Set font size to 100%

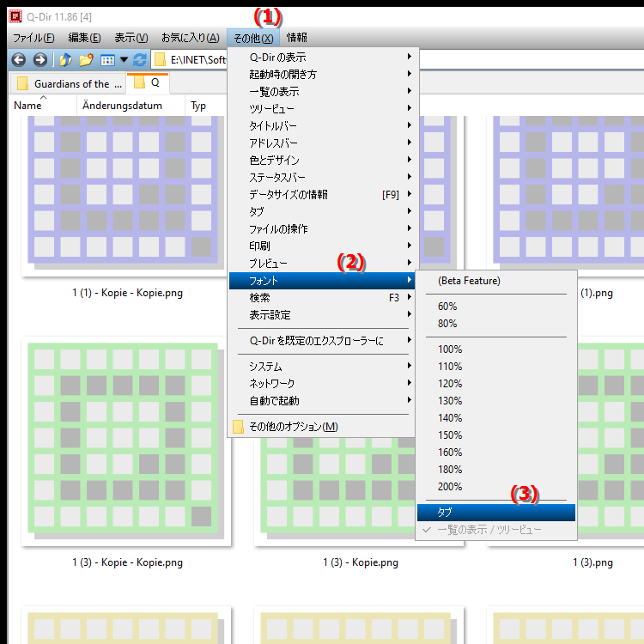[x=496, y=349]
